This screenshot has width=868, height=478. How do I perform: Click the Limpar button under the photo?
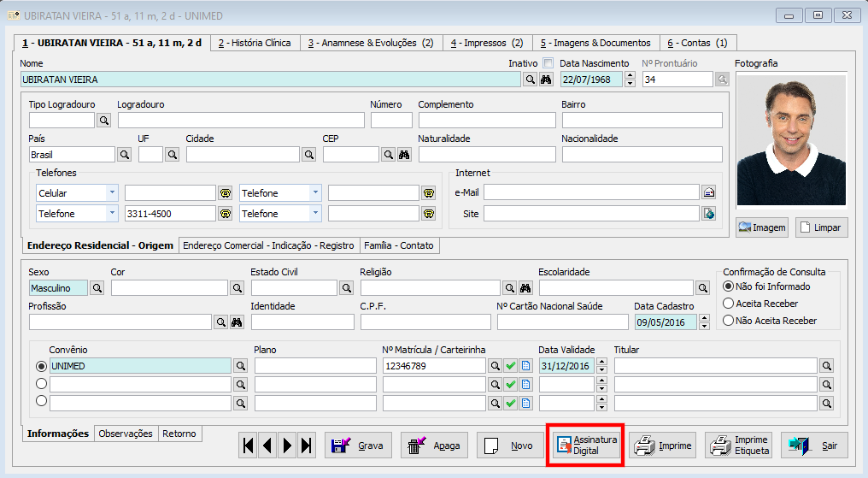tap(822, 227)
